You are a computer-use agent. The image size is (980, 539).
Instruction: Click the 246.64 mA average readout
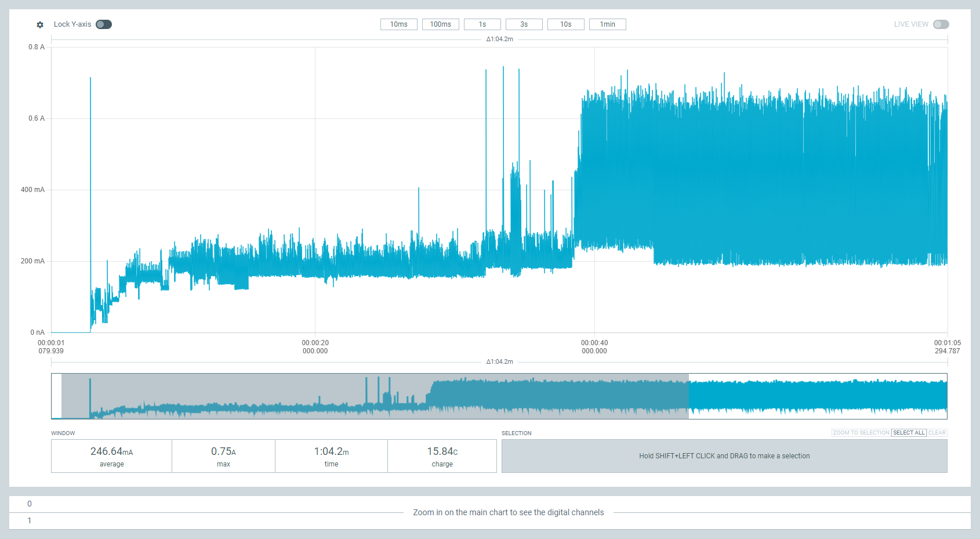pyautogui.click(x=111, y=456)
